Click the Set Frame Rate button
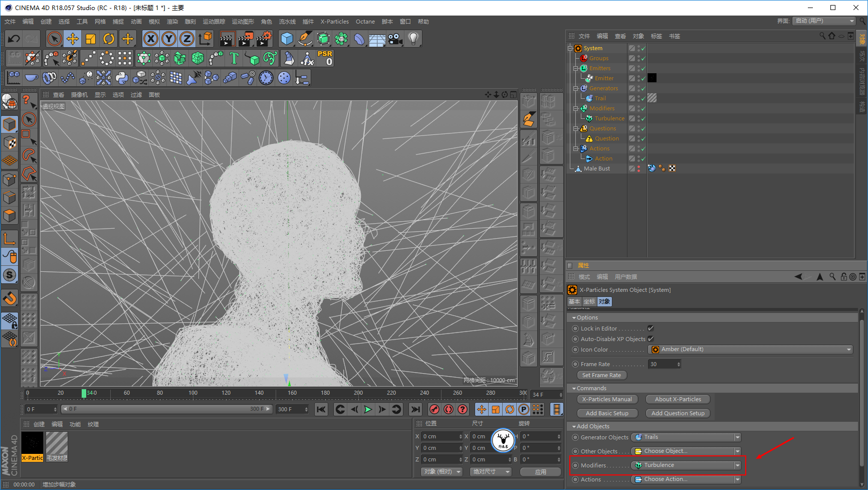This screenshot has width=868, height=490. pos(601,375)
